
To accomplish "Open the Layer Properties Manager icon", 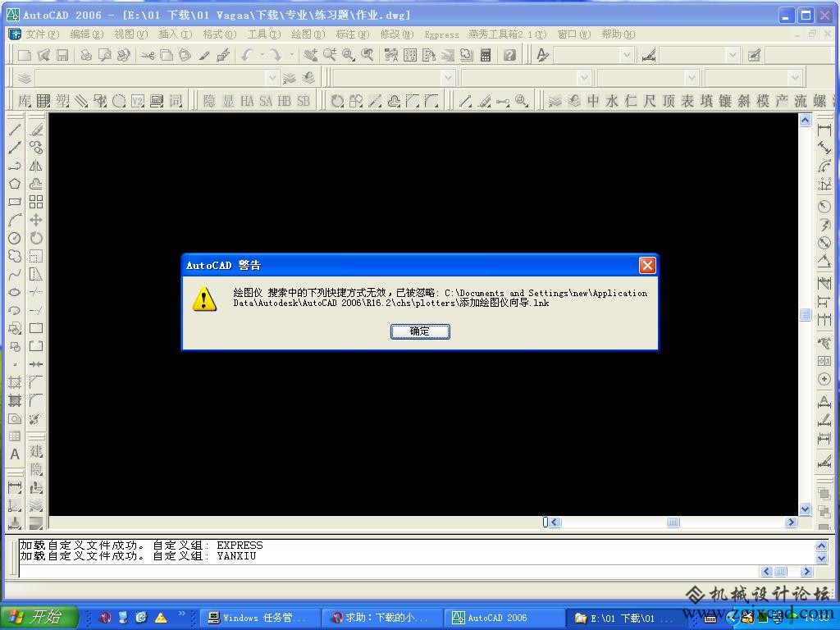I will click(x=24, y=78).
